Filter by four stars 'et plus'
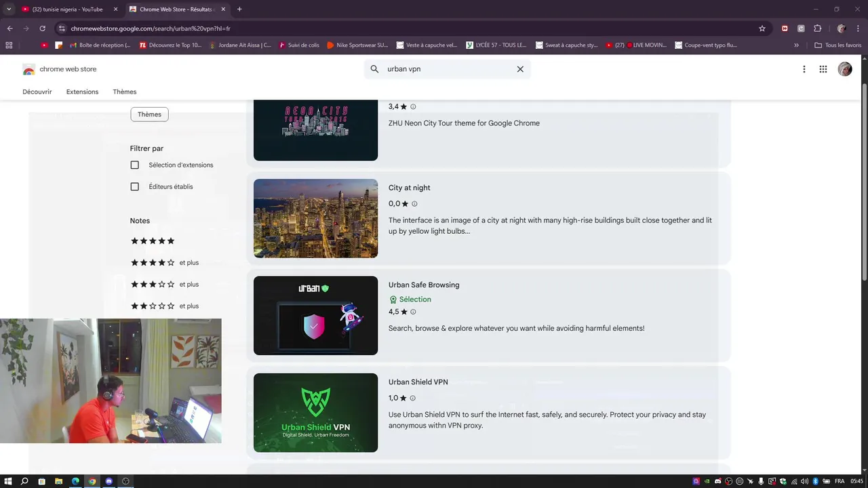Image resolution: width=868 pixels, height=488 pixels. 164,262
